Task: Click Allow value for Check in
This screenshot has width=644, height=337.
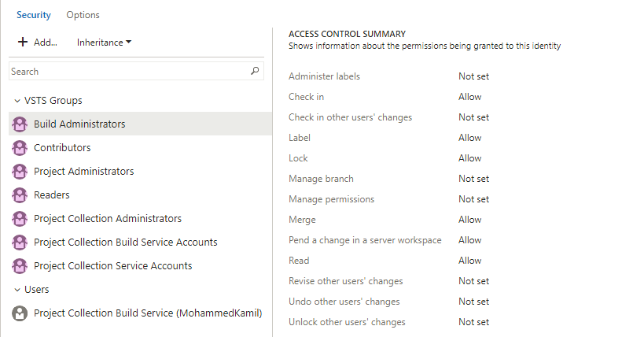Action: (470, 97)
